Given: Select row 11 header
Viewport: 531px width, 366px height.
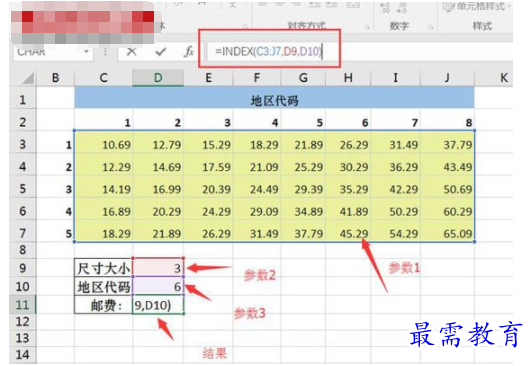Looking at the screenshot, I should click(22, 305).
